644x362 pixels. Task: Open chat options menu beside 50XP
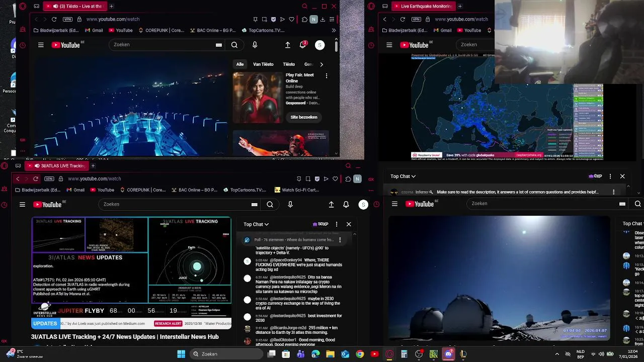[x=336, y=224]
